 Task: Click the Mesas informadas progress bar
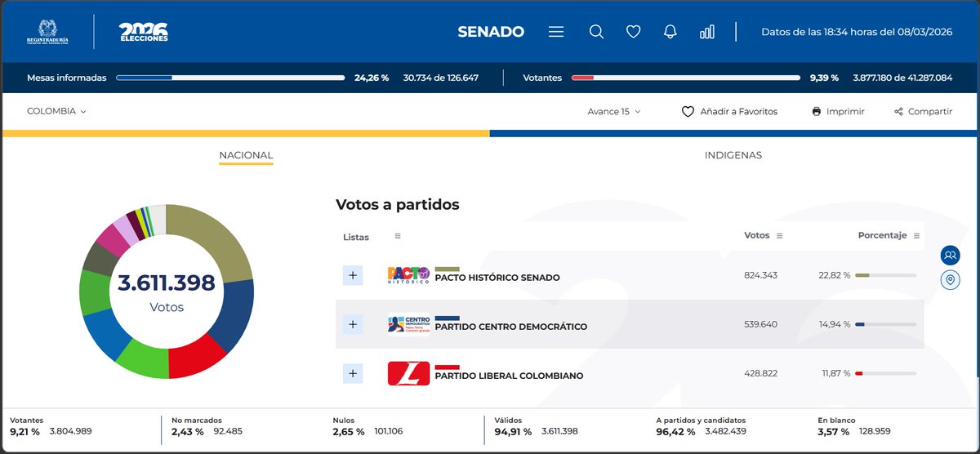230,78
